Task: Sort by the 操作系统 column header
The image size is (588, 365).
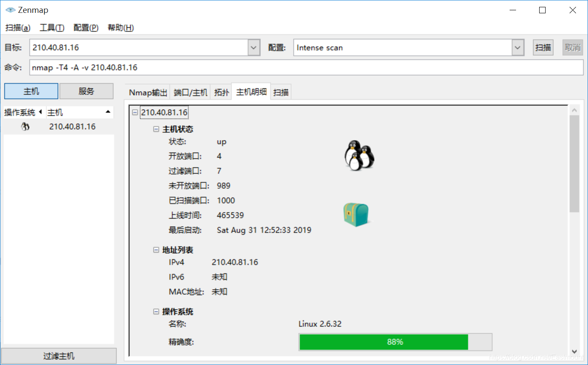Action: (24, 112)
